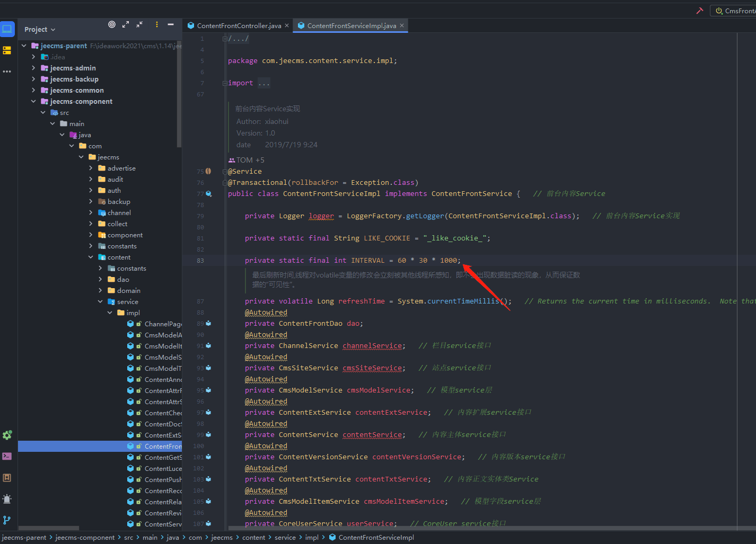The width and height of the screenshot is (756, 544).
Task: Click Expand All in Project panel
Action: coord(126,24)
